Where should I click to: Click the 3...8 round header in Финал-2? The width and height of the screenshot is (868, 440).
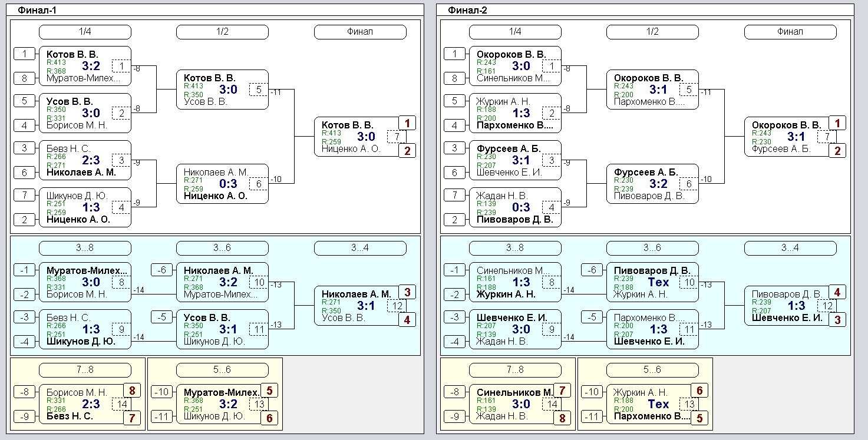point(515,248)
